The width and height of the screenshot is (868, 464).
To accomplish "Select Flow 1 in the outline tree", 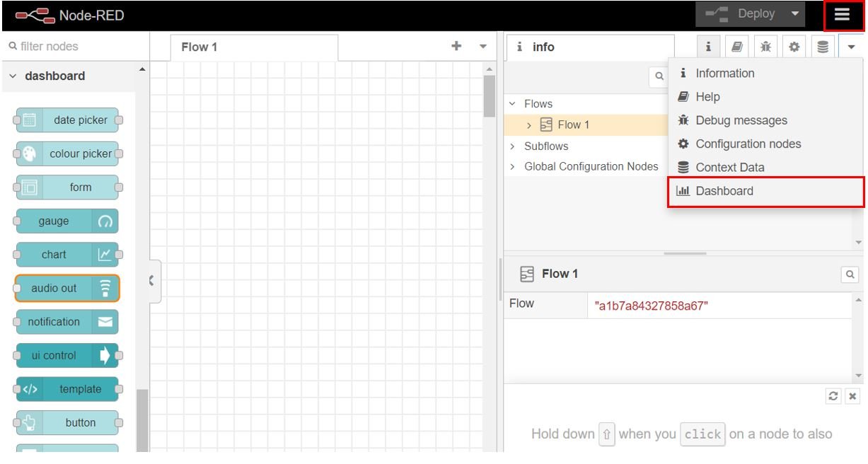I will coord(574,125).
